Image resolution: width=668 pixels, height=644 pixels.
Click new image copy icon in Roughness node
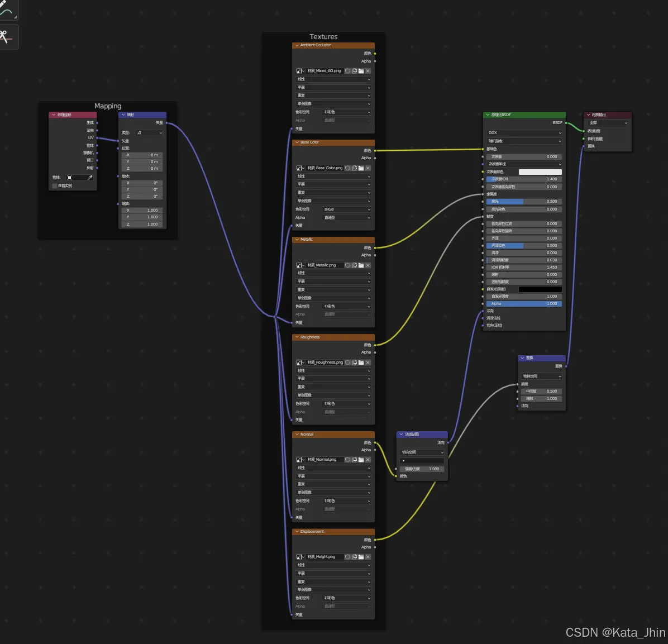pos(354,362)
